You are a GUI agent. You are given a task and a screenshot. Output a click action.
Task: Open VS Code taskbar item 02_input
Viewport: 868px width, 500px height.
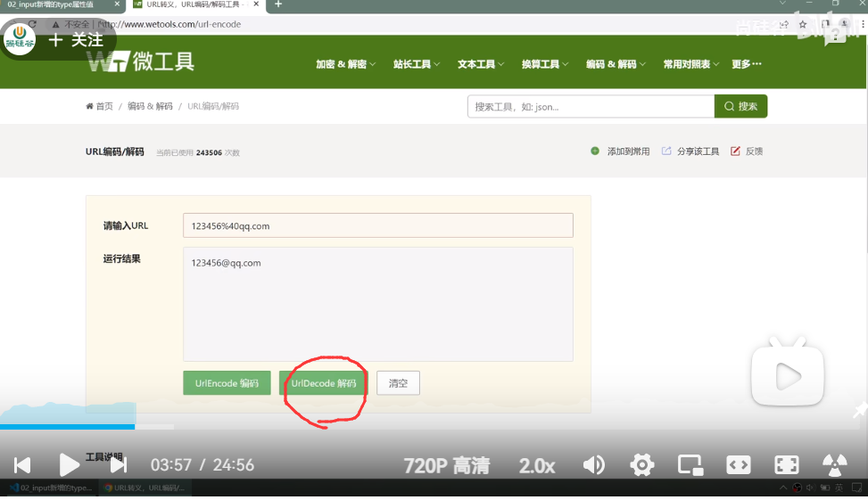point(51,488)
